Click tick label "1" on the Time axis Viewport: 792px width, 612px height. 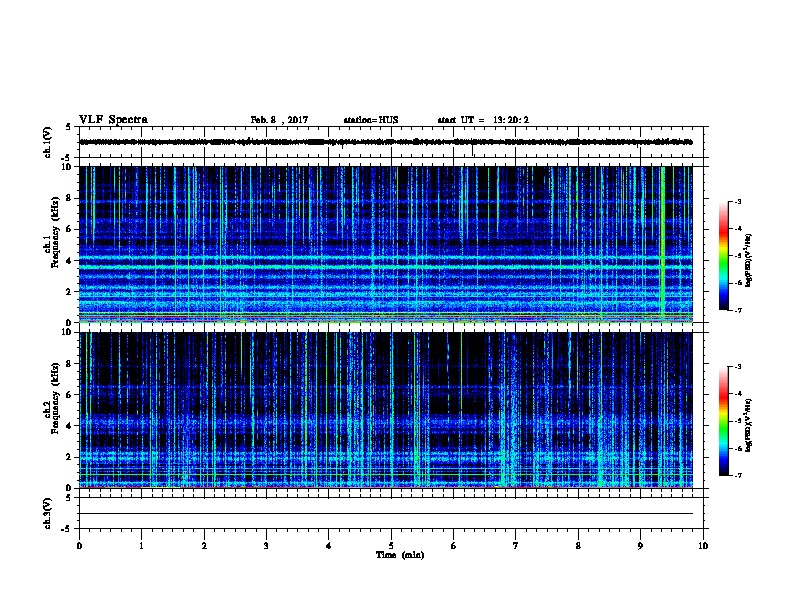[141, 545]
